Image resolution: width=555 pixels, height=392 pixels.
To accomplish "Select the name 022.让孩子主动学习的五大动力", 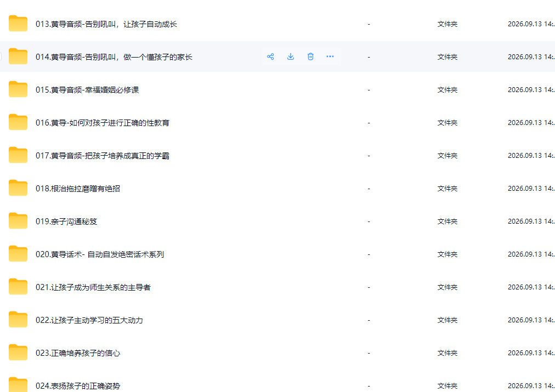I will click(89, 320).
